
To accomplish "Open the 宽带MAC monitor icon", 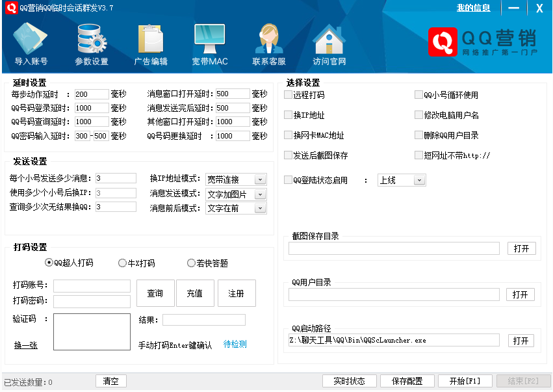I will (x=209, y=39).
